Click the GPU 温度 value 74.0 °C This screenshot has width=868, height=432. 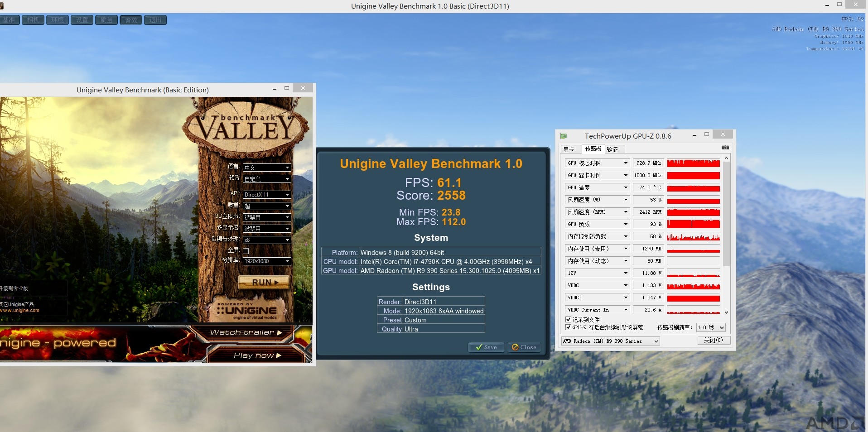(x=648, y=187)
